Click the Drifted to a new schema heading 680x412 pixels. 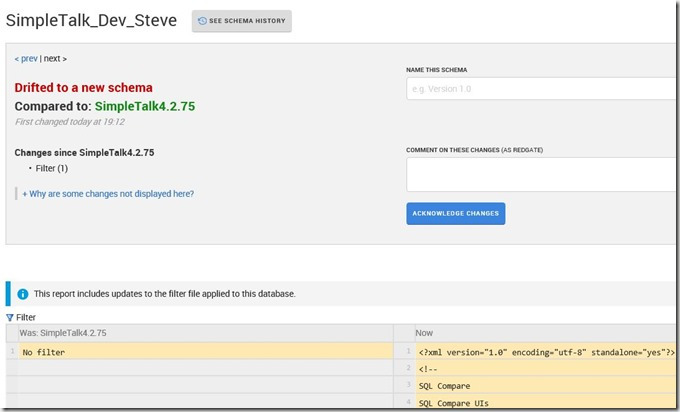[x=84, y=87]
